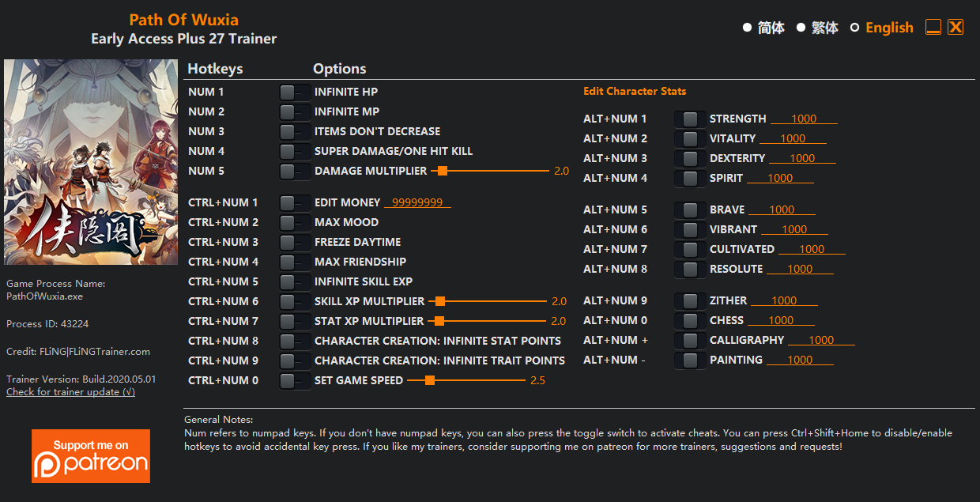This screenshot has width=980, height=502.
Task: Toggle Skill XP Multiplier switch
Action: coord(295,302)
